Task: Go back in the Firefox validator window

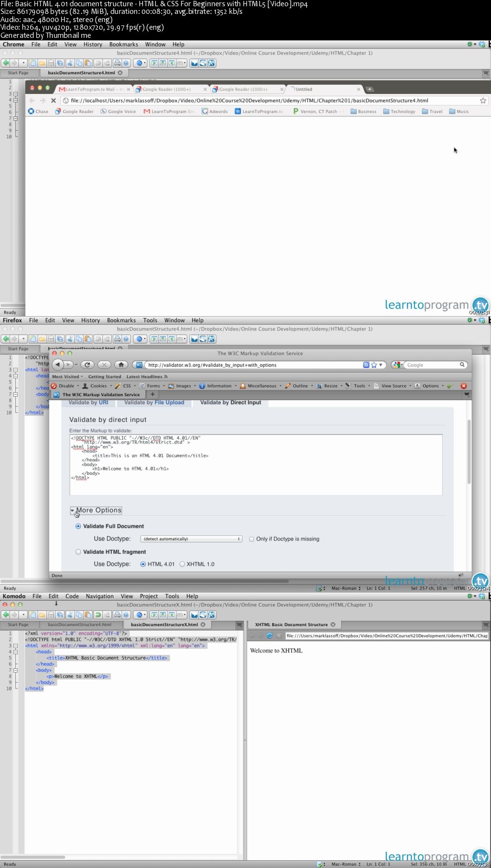Action: 58,365
